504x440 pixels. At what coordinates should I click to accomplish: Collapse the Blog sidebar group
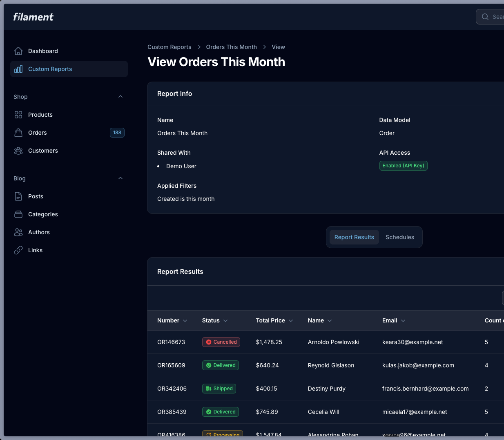click(x=120, y=178)
